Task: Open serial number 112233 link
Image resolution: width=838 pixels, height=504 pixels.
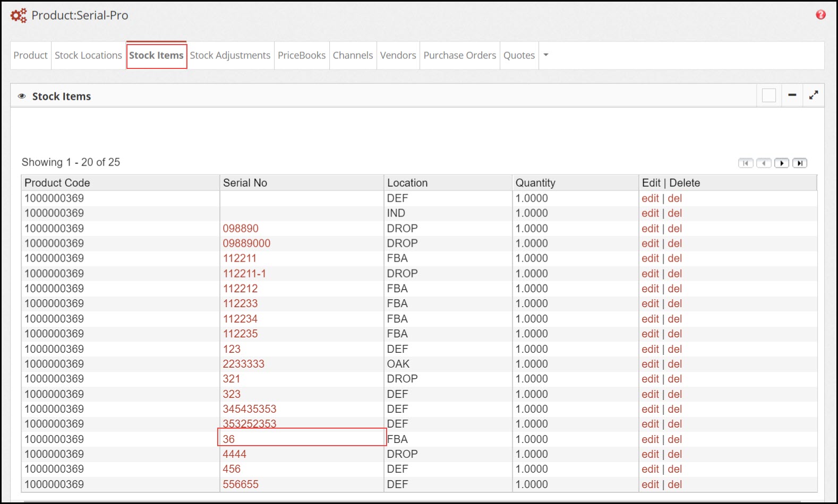Action: pyautogui.click(x=240, y=303)
